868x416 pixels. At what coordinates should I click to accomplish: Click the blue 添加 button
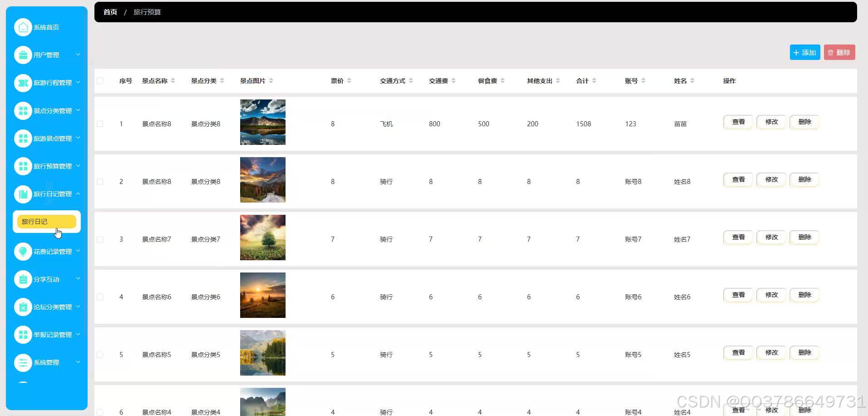coord(805,53)
